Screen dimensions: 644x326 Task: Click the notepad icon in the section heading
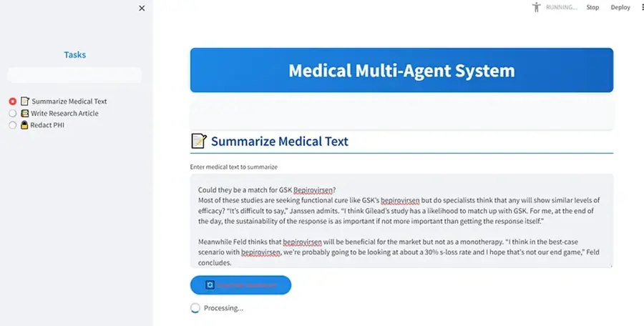click(199, 141)
